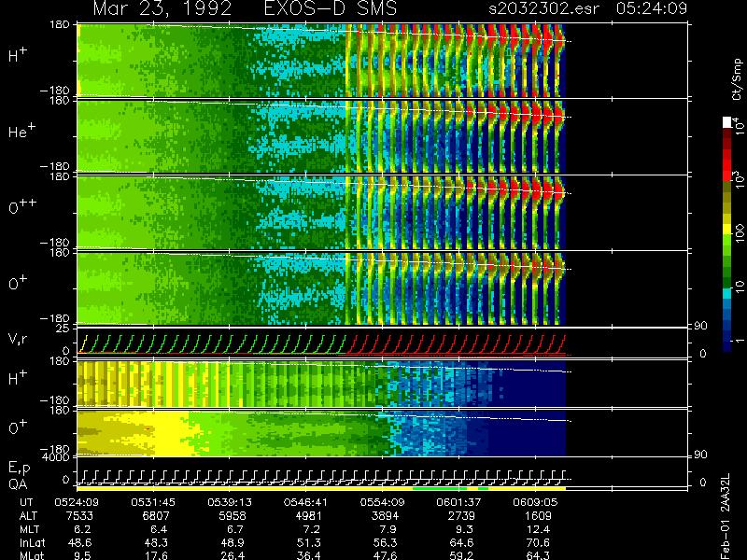Select UT value 0554:09
Screen dimensions: 747x560
[x=382, y=502]
